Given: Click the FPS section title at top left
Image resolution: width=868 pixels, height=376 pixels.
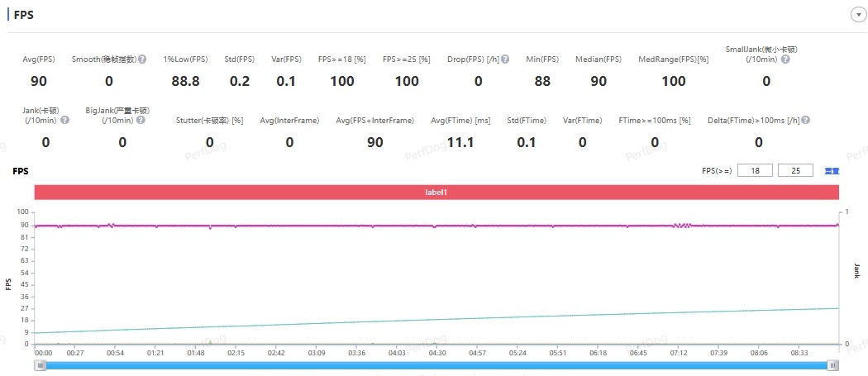Looking at the screenshot, I should click(x=24, y=15).
